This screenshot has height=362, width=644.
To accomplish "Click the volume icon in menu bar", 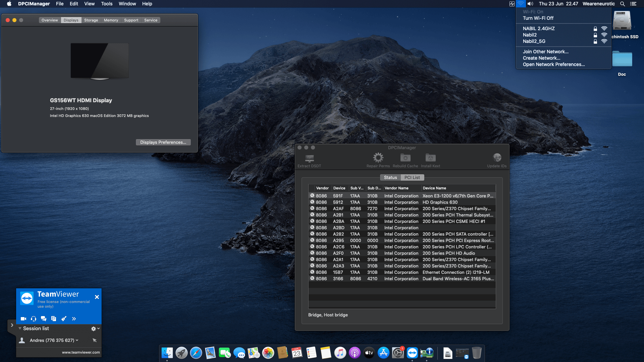I will [530, 4].
